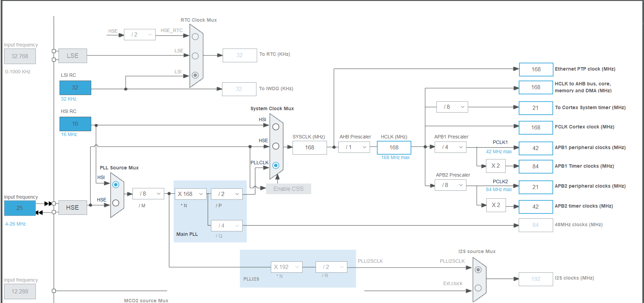Click the LSI RC 32 block

(75, 88)
